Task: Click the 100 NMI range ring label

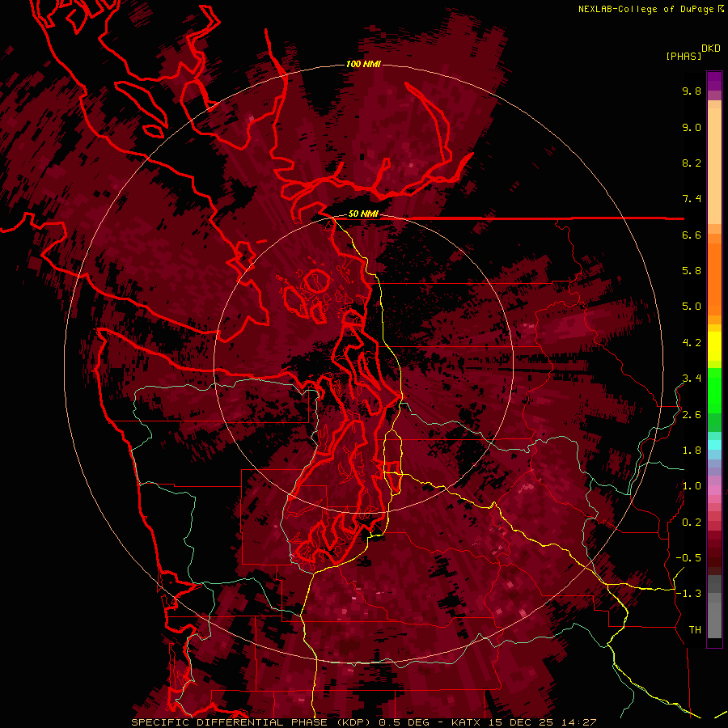Action: [x=363, y=64]
